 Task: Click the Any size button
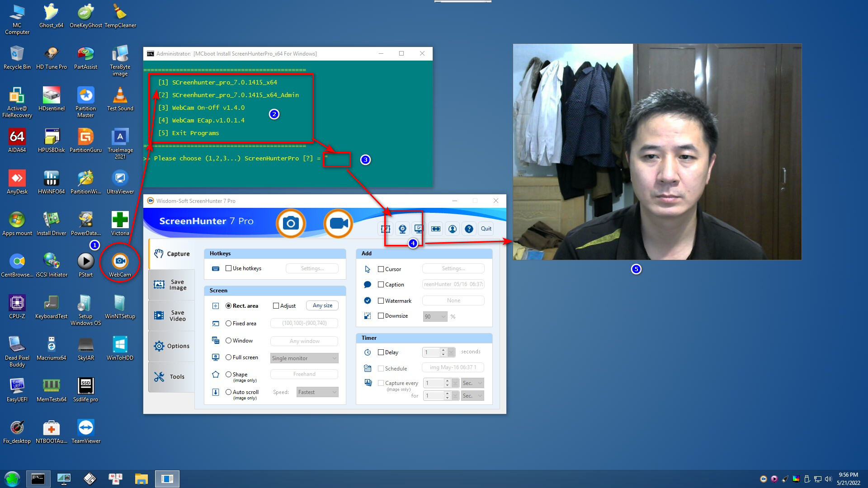(x=322, y=305)
